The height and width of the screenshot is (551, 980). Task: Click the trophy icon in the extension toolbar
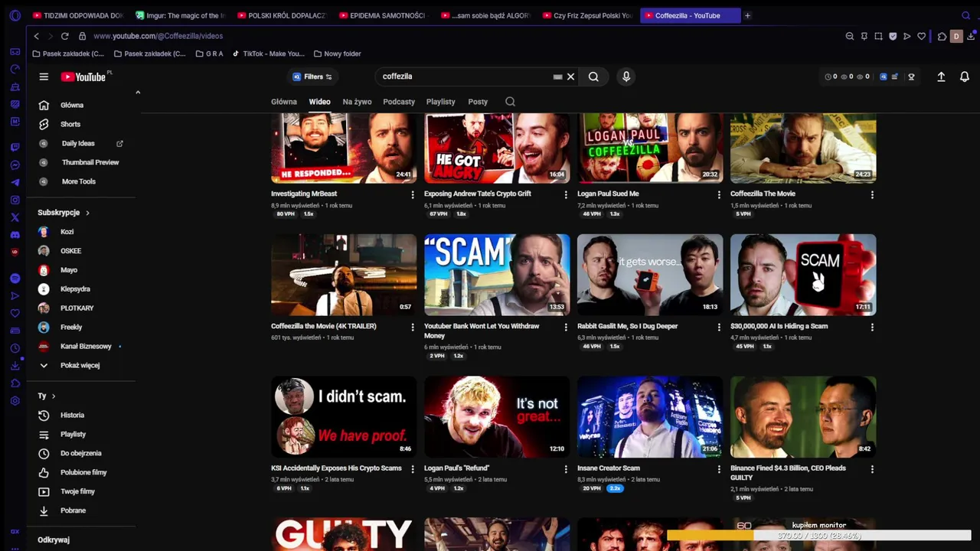pyautogui.click(x=911, y=77)
